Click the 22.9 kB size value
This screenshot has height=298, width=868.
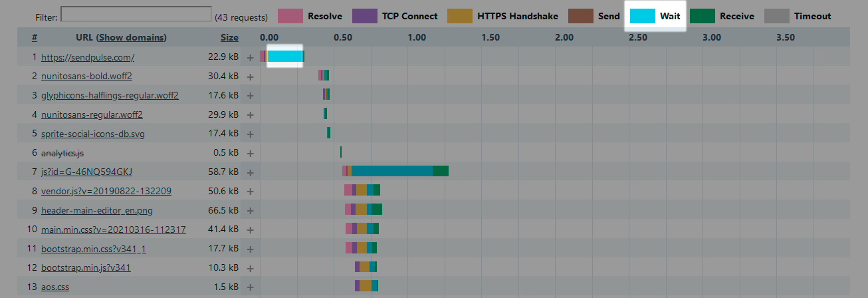click(223, 57)
